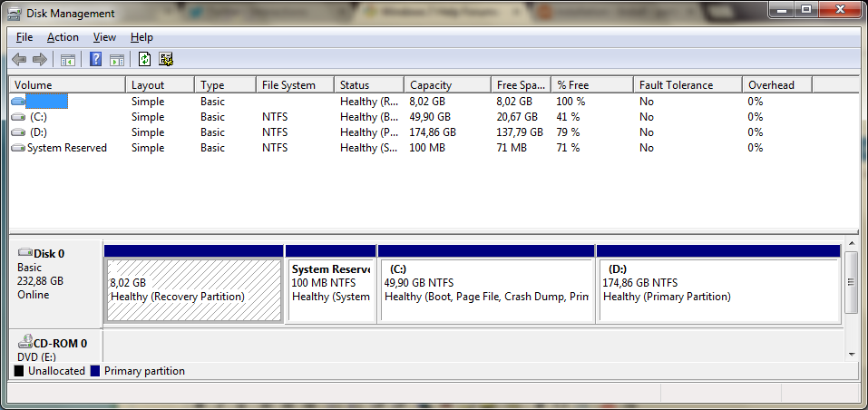Sort by the Type column header
Viewport: 868px width, 410px height.
coord(226,85)
